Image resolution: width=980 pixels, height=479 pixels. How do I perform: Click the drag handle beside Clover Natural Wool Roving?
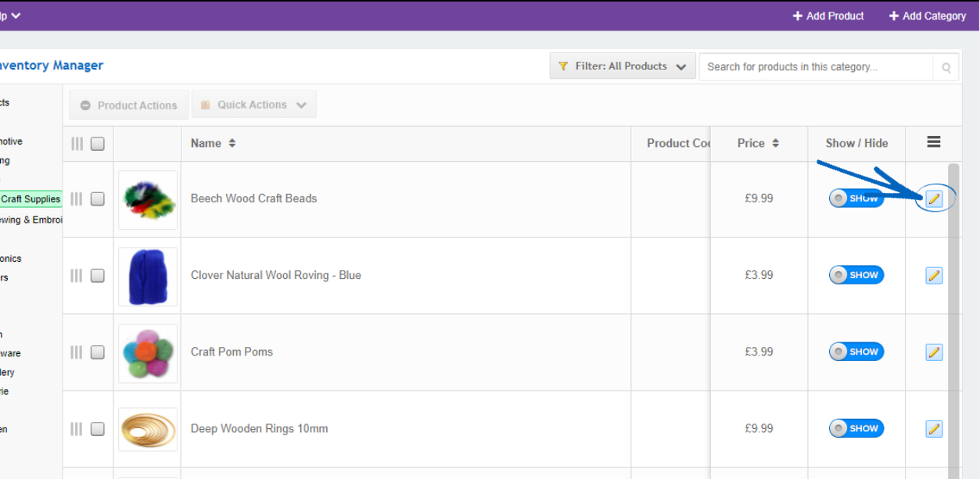pyautogui.click(x=76, y=275)
